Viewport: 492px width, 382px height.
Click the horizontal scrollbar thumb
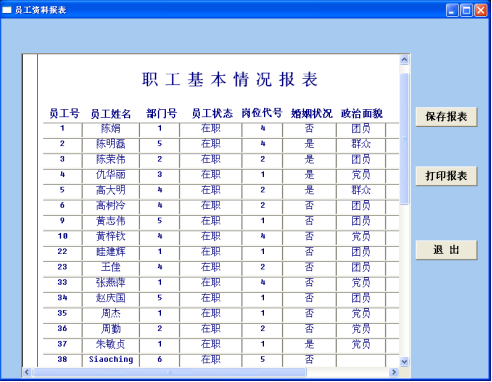coord(169,372)
